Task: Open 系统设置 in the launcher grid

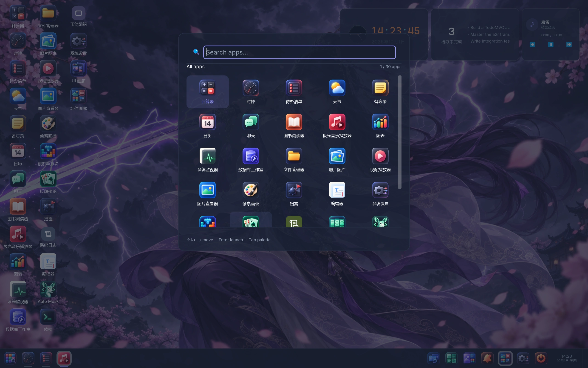Action: tap(380, 194)
